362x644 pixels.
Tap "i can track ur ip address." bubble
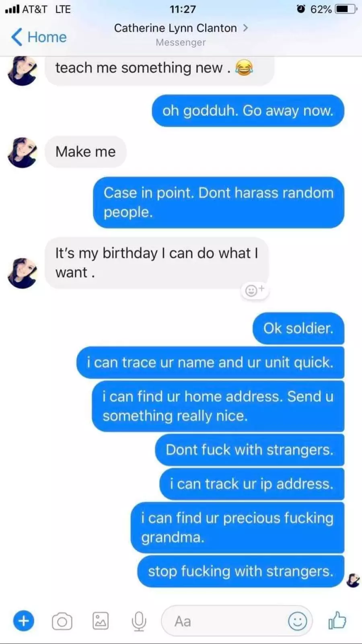pyautogui.click(x=252, y=484)
